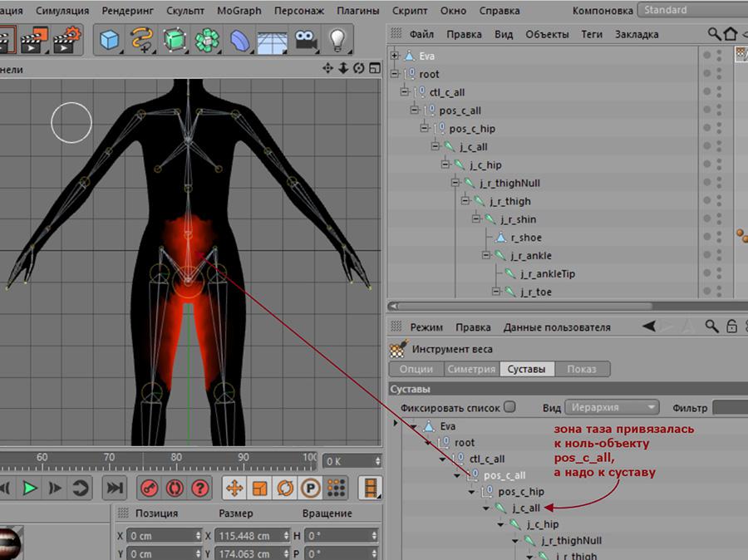Toggle the lock icon in attributes panel
This screenshot has width=748, height=560.
coord(731,327)
